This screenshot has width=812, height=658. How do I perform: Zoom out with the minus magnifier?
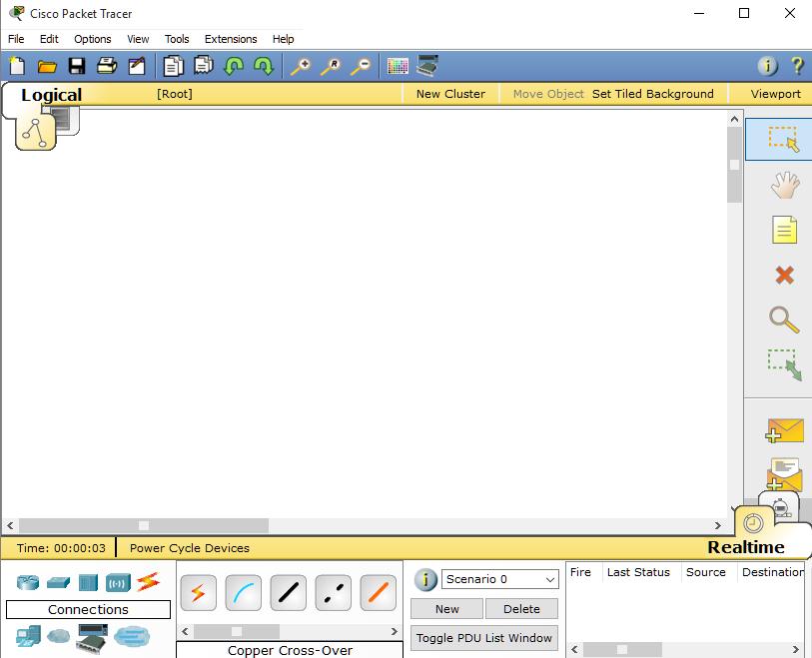click(361, 66)
